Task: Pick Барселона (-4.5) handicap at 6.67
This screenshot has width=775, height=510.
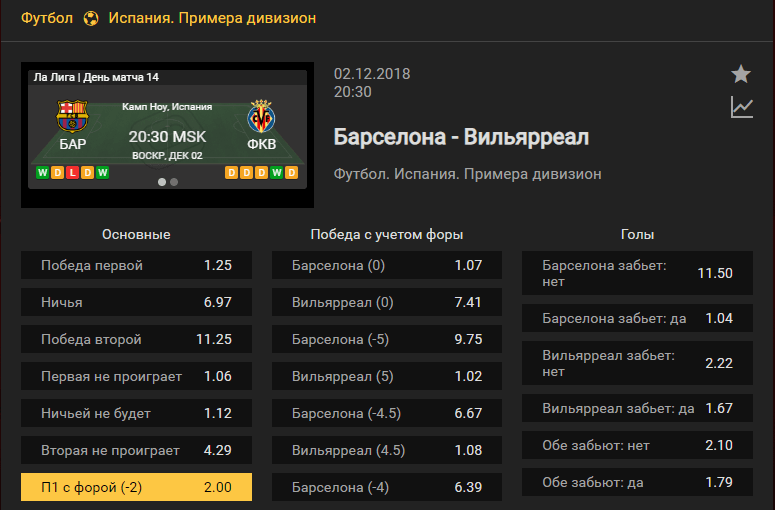Action: click(387, 414)
